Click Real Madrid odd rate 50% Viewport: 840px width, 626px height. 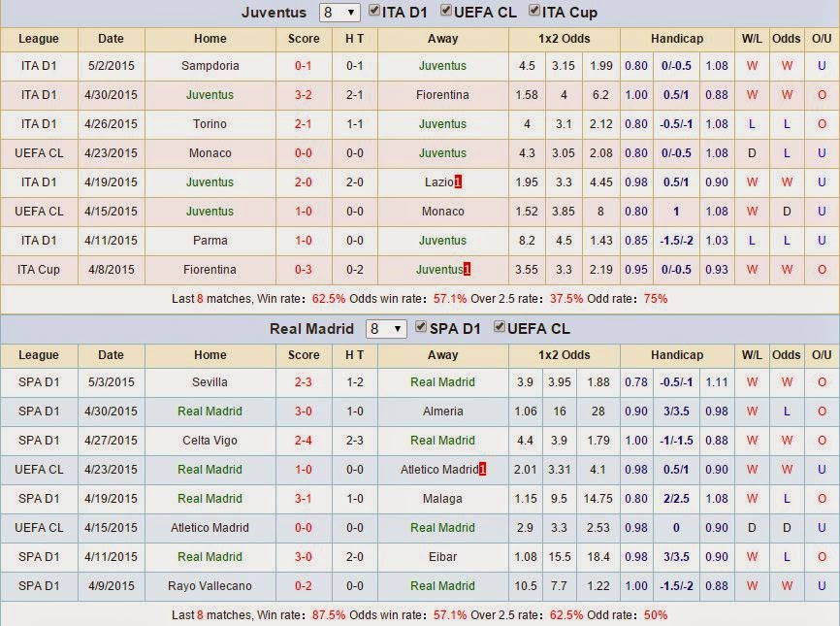tap(656, 615)
